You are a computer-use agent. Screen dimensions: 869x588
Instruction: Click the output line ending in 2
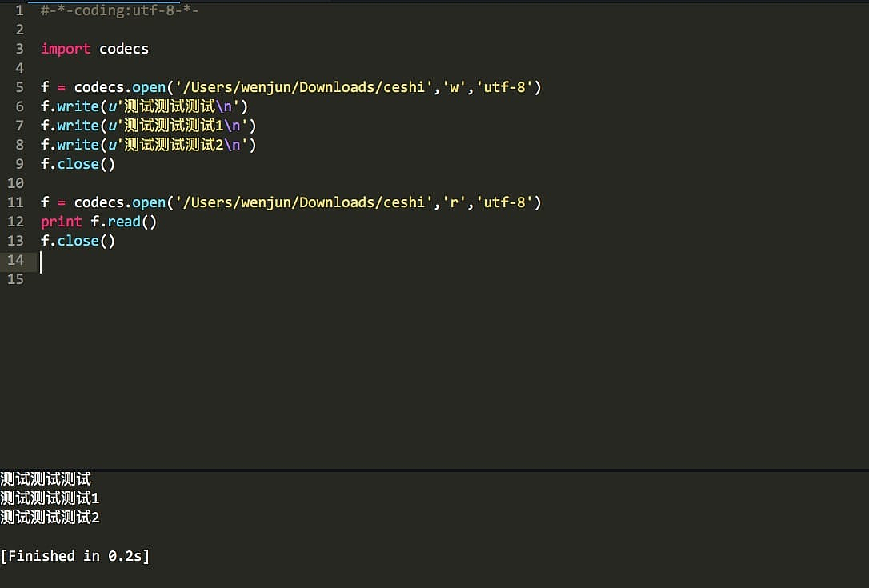click(x=50, y=518)
